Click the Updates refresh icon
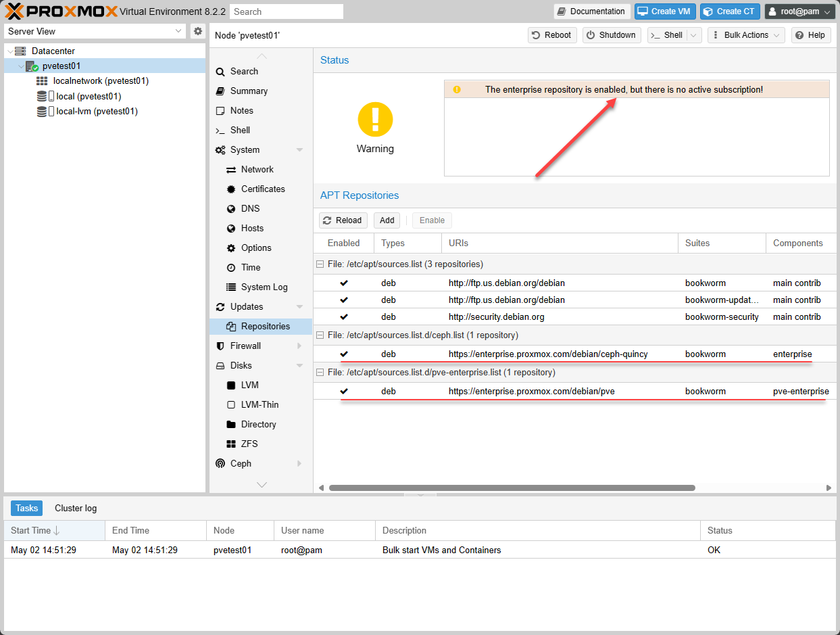Screen dimensions: 840x635 click(x=220, y=307)
